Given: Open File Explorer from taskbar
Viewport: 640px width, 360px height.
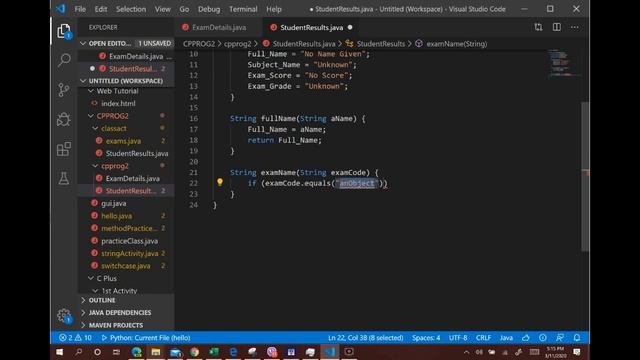Looking at the screenshot, I should point(156,352).
